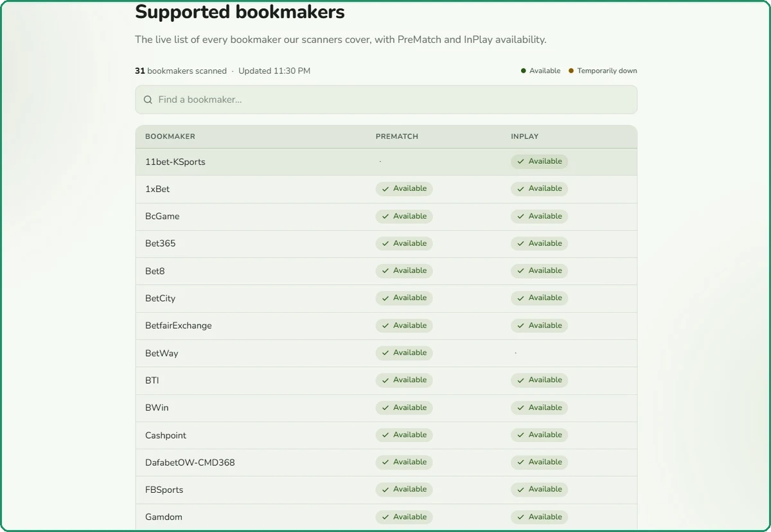771x532 pixels.
Task: Click BetfairExchange PreMatch Available badge
Action: 404,326
